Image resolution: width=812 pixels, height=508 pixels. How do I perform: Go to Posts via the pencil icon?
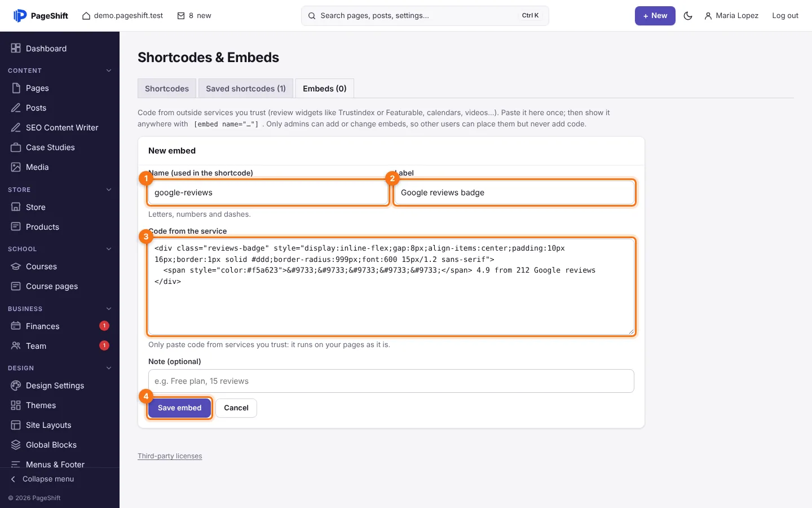pos(16,108)
